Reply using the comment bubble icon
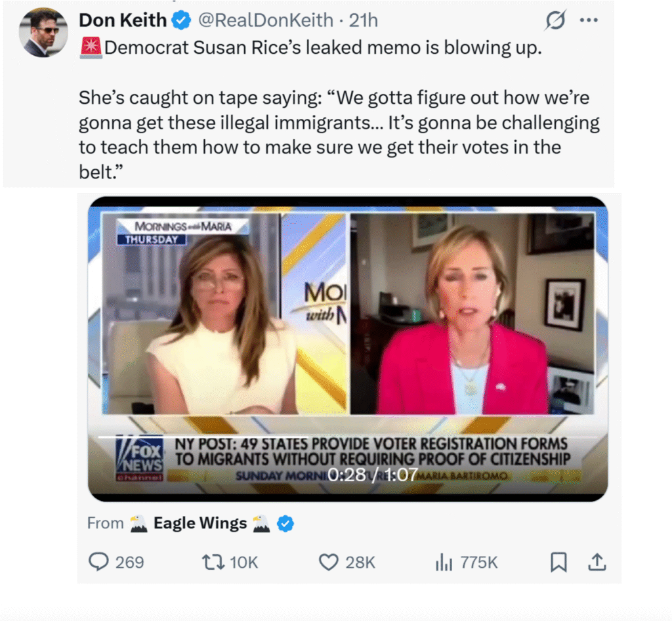Screen dimensions: 672x621 (x=98, y=562)
